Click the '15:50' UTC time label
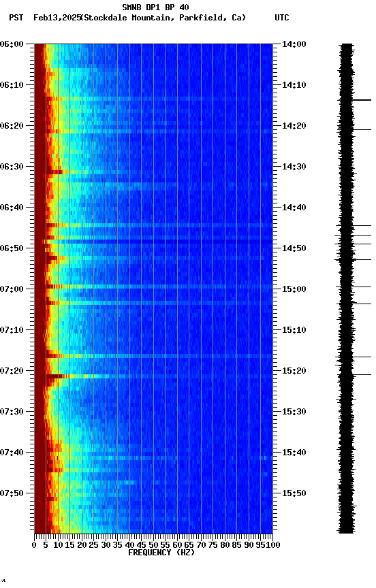 [294, 493]
